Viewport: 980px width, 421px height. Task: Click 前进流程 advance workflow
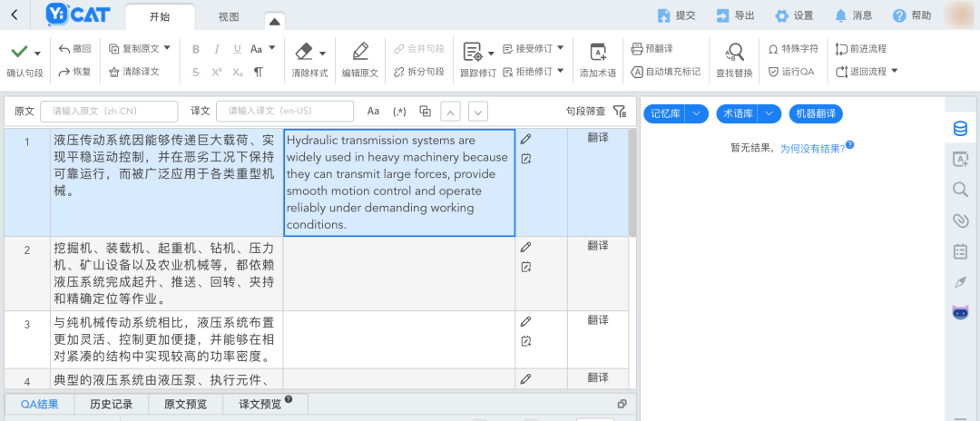tap(861, 49)
